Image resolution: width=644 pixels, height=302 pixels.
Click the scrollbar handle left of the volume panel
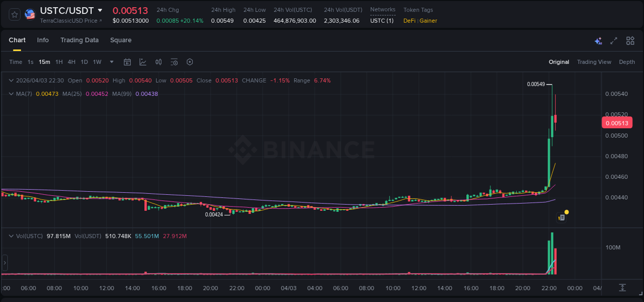pos(5,263)
